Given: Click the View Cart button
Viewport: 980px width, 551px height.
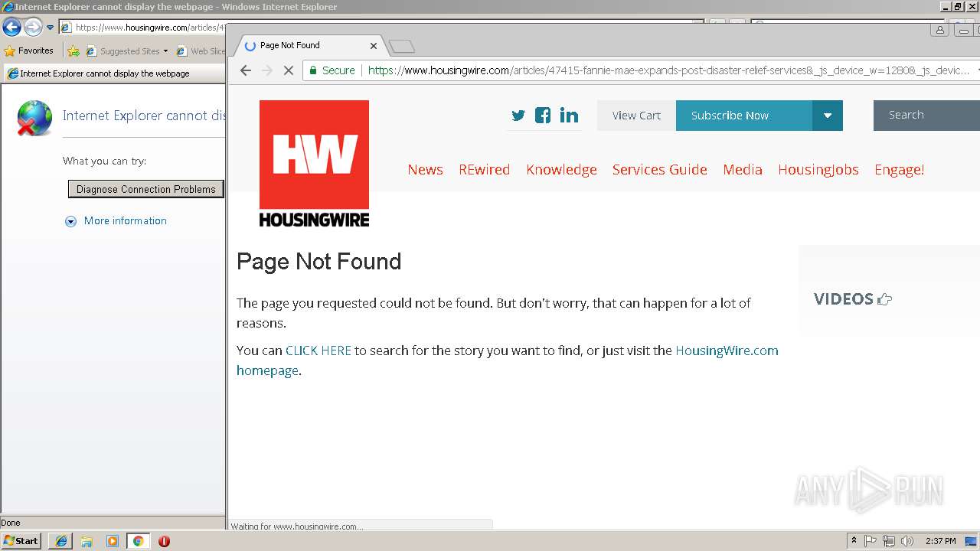Looking at the screenshot, I should click(x=636, y=116).
